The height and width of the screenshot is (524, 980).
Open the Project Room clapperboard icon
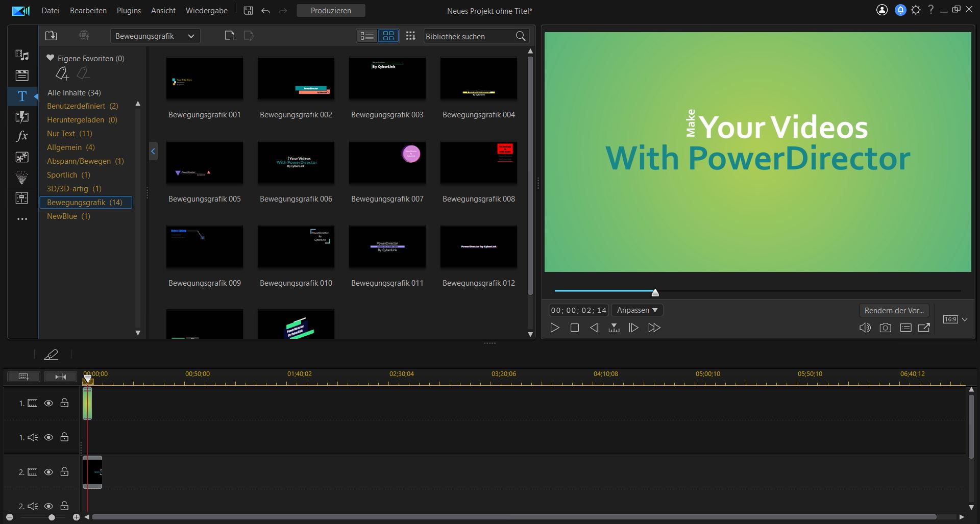(x=22, y=76)
